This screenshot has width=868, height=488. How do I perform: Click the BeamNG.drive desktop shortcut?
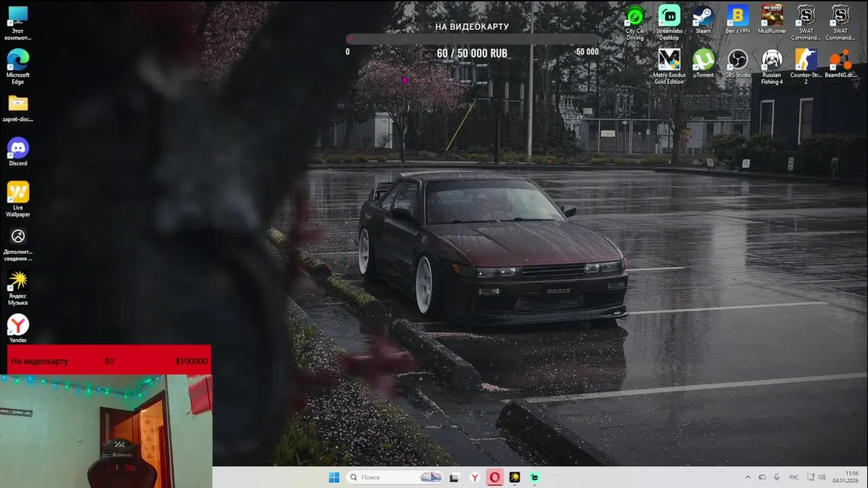[x=840, y=63]
